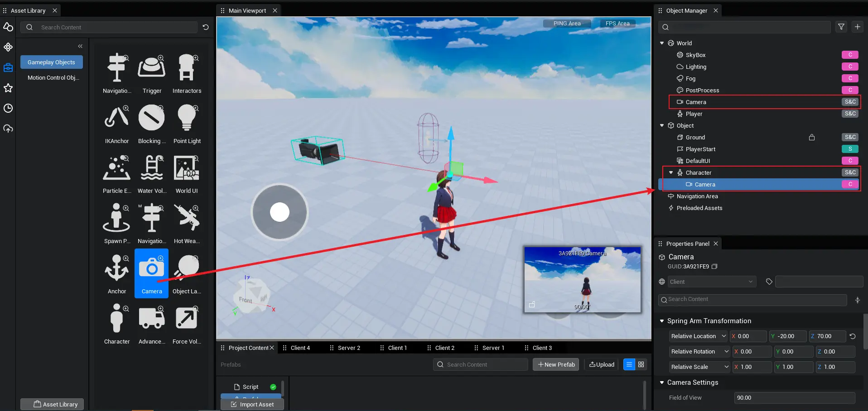This screenshot has width=868, height=411.
Task: Click the virtual joystick in viewport
Action: coord(280,212)
